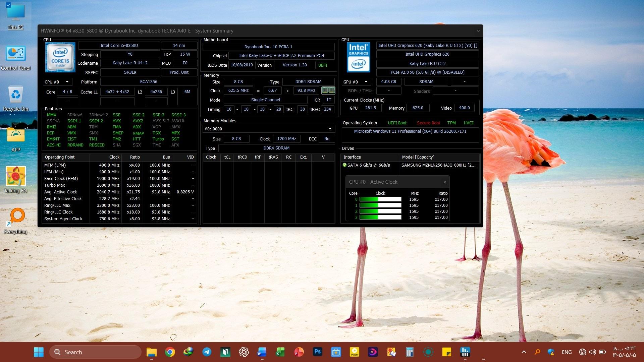Screen dimensions: 644x362
Task: Click the Intel Graphics GPU logo
Action: (x=358, y=57)
